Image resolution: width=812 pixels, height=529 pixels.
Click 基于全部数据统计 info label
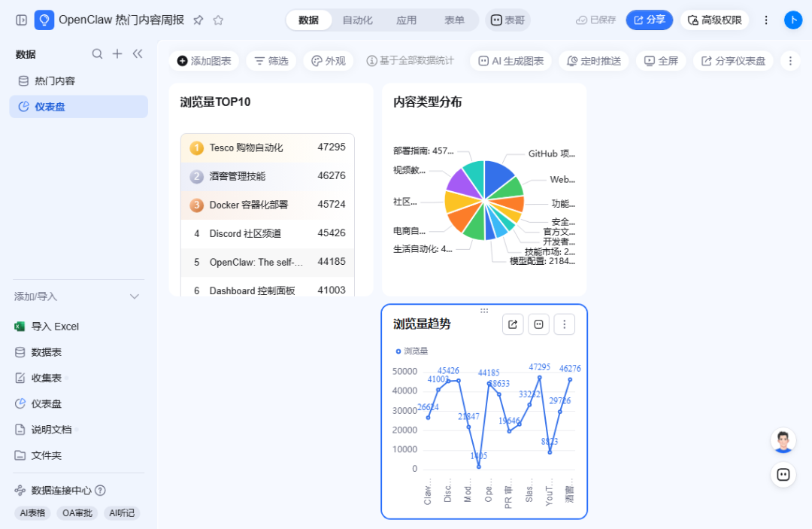[x=410, y=61]
